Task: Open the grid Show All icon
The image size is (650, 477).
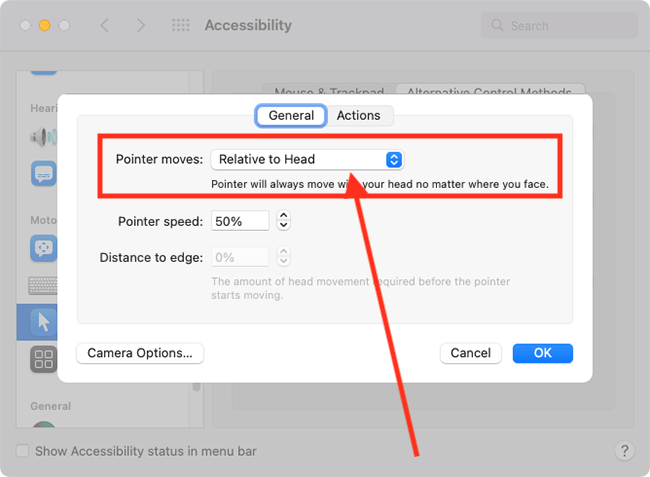Action: [x=181, y=25]
